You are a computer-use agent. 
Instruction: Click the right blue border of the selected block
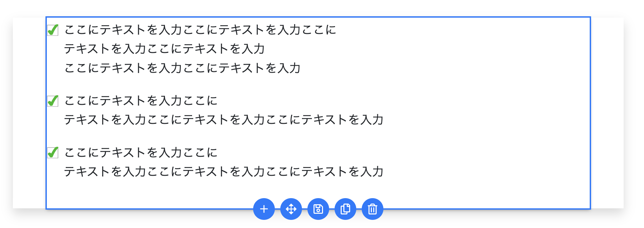pyautogui.click(x=590, y=112)
